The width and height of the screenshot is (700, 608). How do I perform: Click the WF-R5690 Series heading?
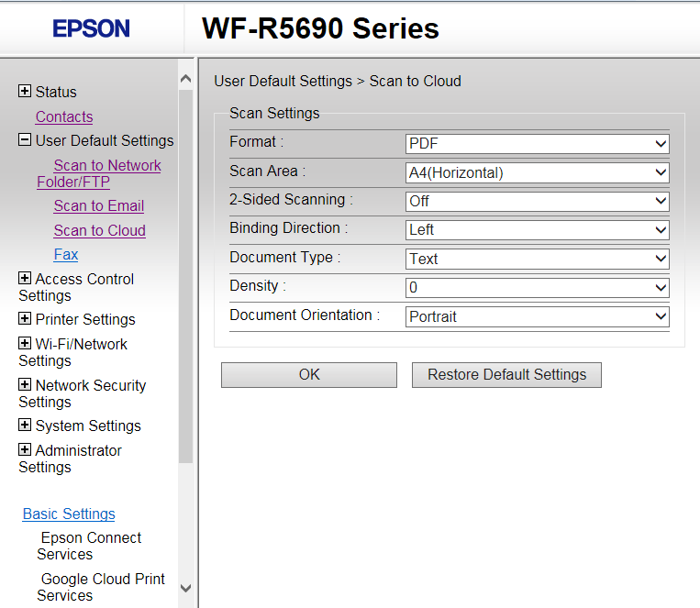click(x=320, y=28)
